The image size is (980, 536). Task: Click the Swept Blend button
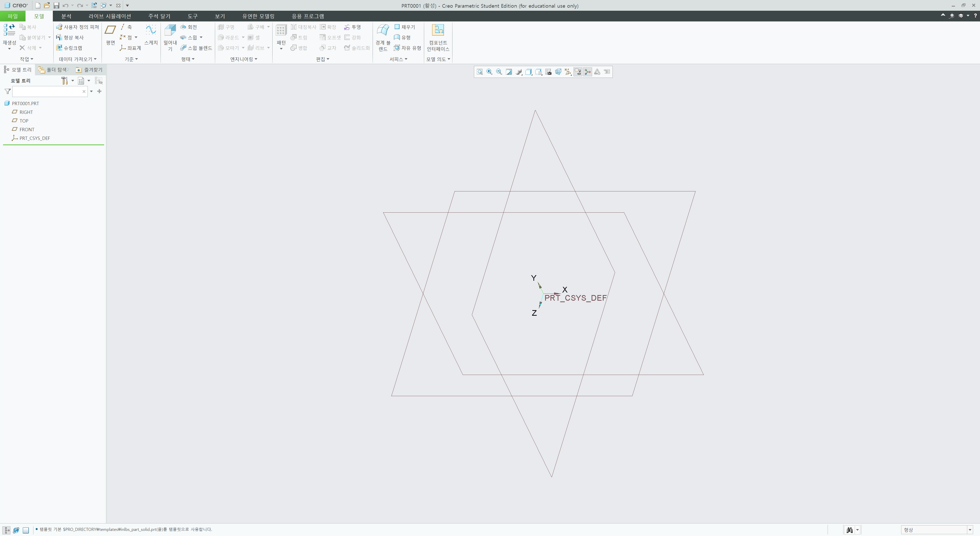196,48
